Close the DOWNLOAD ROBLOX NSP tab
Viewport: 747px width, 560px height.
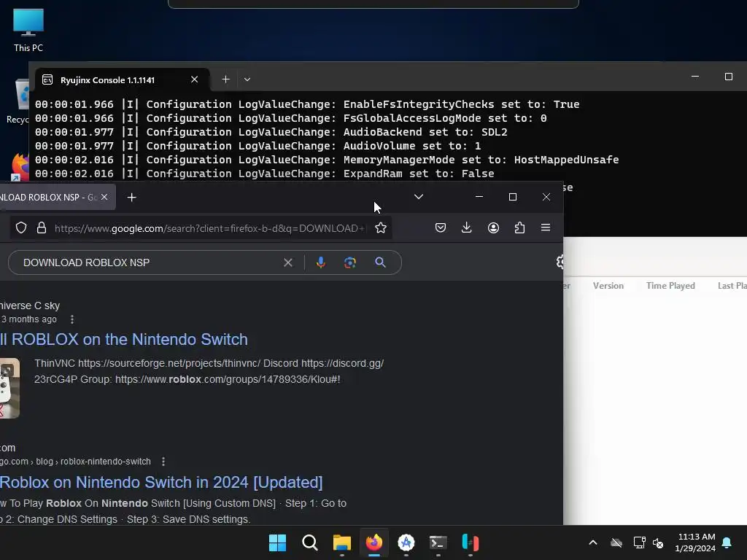[104, 197]
